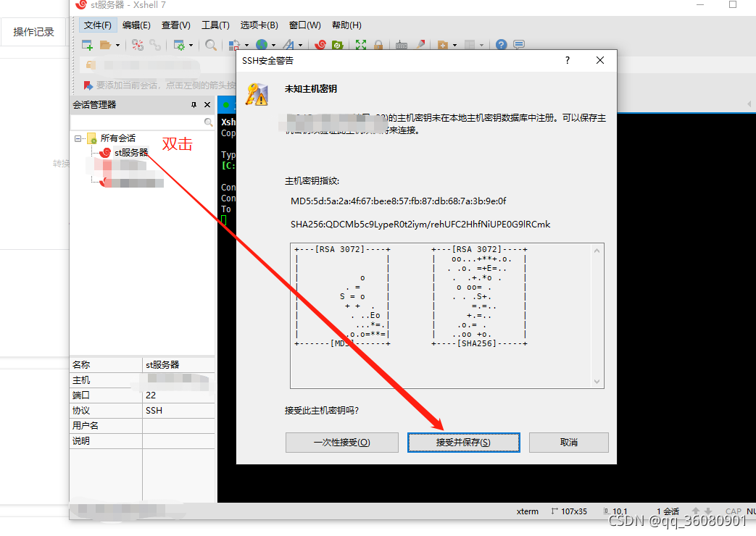Click the red bookmark add-session icon
Viewport: 756px width, 536px height.
click(88, 85)
